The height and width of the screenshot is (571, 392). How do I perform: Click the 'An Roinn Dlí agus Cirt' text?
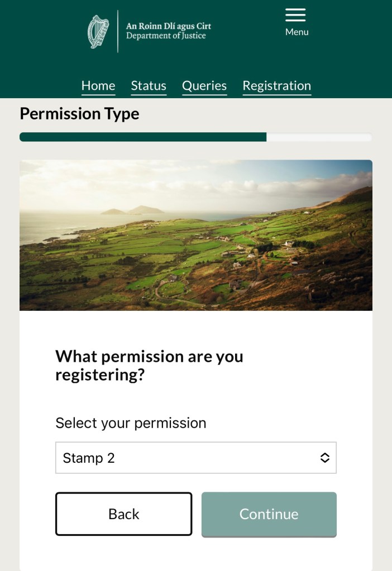[168, 26]
